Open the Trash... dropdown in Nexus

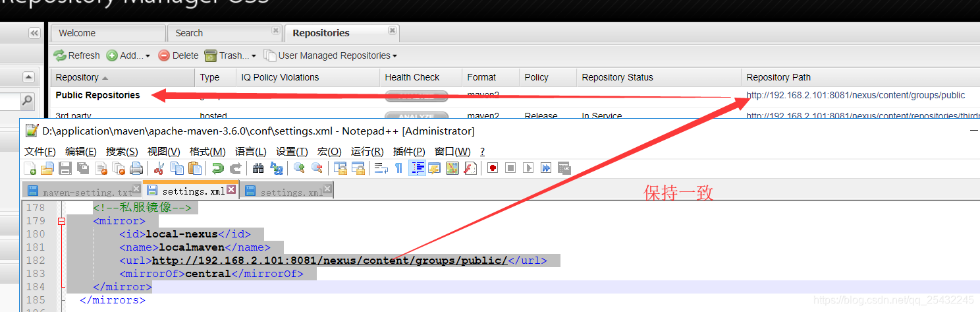[230, 55]
